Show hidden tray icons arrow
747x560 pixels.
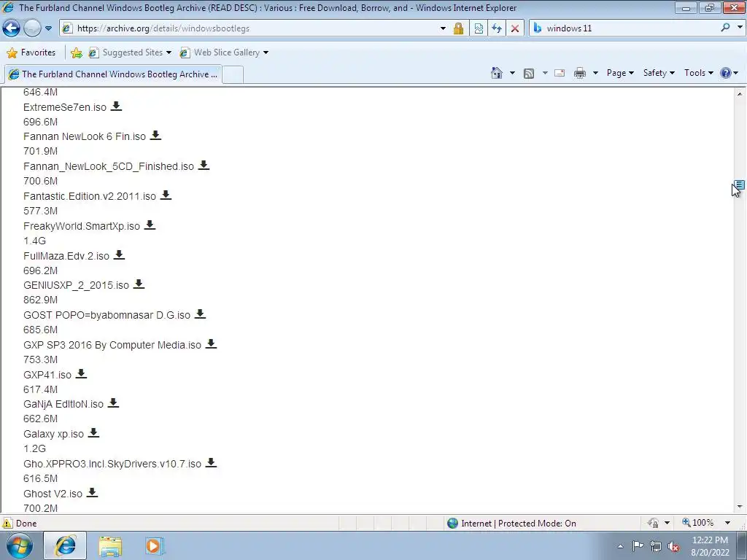(x=620, y=546)
